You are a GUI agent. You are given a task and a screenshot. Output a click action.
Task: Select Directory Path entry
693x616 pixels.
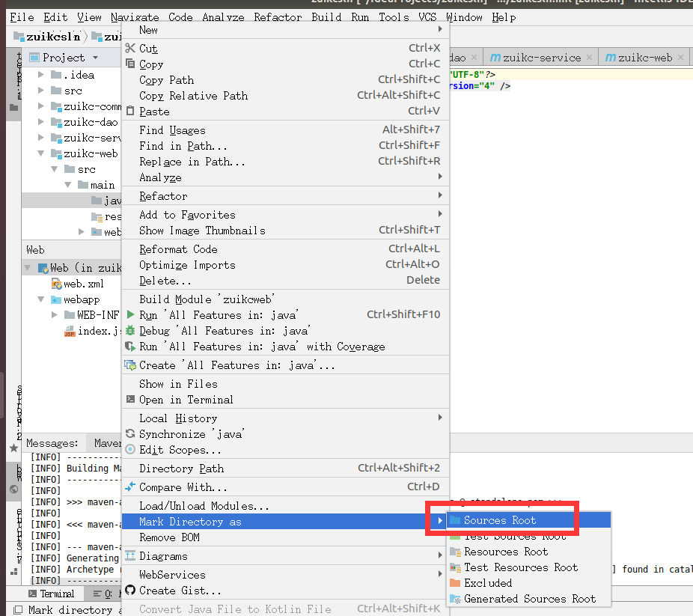[x=286, y=469]
